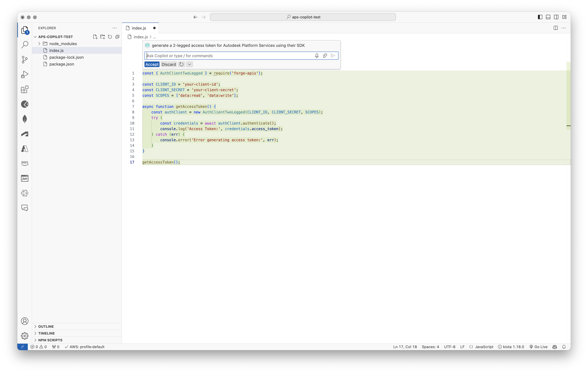Toggle the primary side bar visibility
This screenshot has height=373, width=588.
pyautogui.click(x=540, y=17)
